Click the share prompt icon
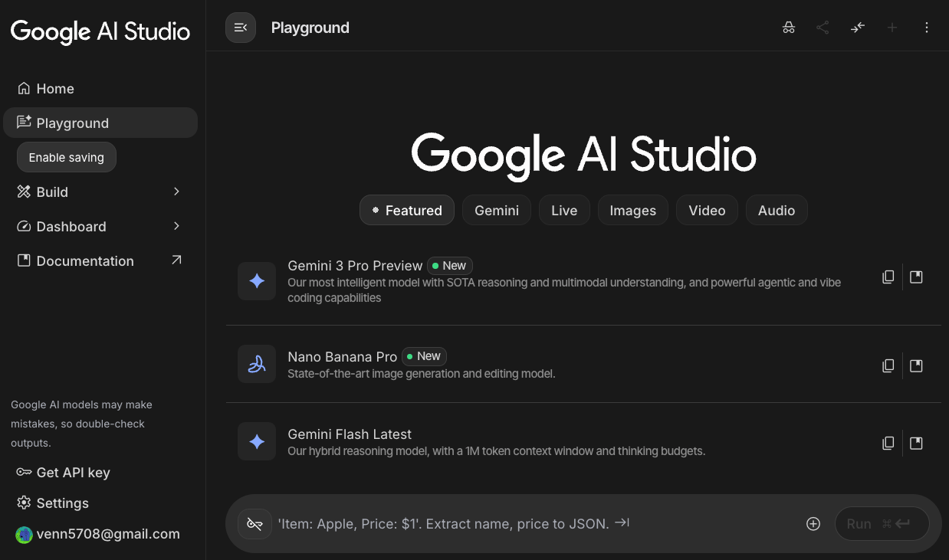Viewport: 949px width, 560px height. tap(823, 28)
